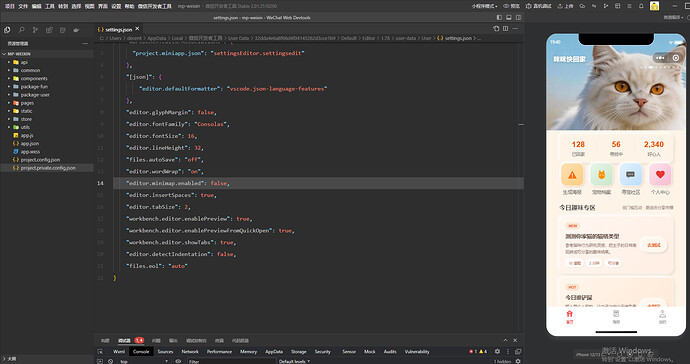690x364 pixels.
Task: Tap the orange warning icon in simulator
Action: point(572,175)
